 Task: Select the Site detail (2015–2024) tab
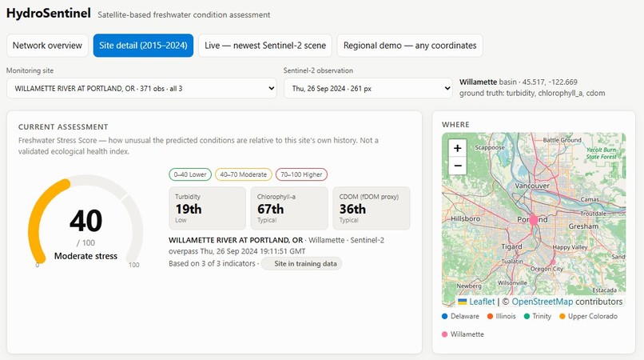(x=143, y=46)
